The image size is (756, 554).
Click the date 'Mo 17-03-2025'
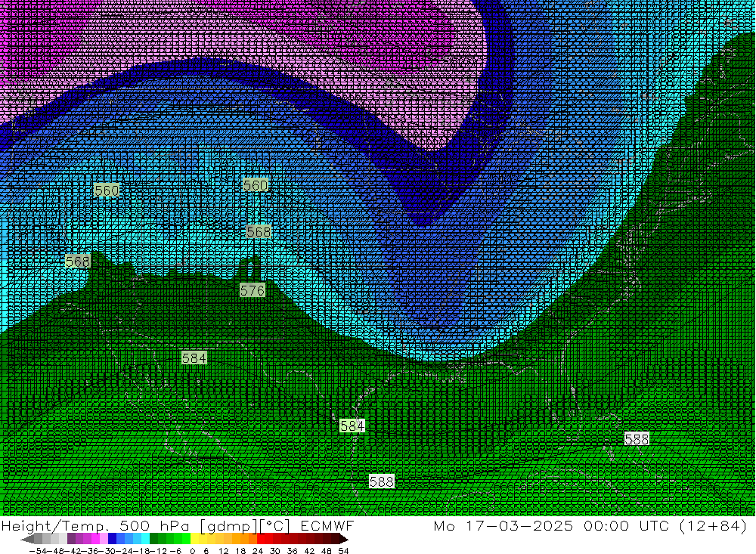pyautogui.click(x=503, y=525)
